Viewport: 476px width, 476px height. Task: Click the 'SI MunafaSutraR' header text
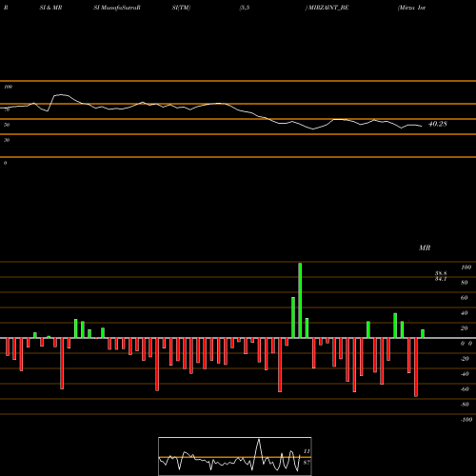[117, 8]
